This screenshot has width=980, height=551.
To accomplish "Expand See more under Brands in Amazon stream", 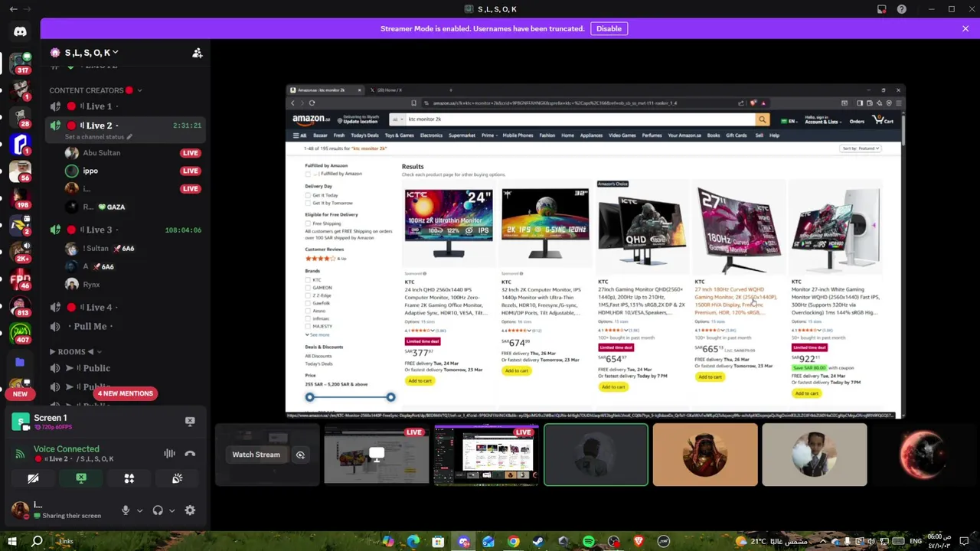I will pos(318,335).
